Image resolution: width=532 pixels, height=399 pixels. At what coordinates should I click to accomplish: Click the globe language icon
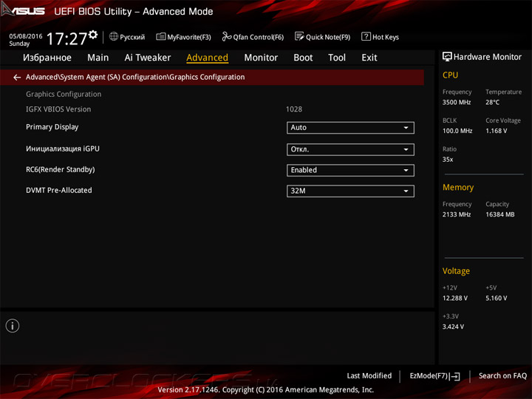coord(114,36)
